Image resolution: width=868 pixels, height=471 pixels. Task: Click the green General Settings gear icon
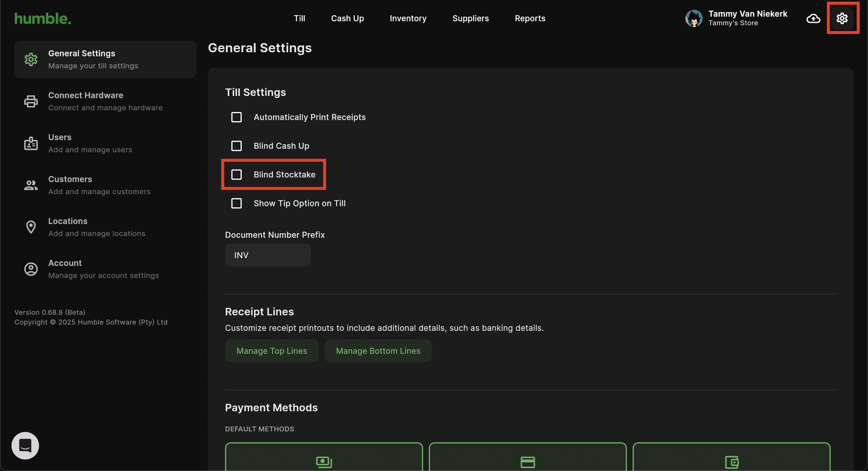coord(31,59)
